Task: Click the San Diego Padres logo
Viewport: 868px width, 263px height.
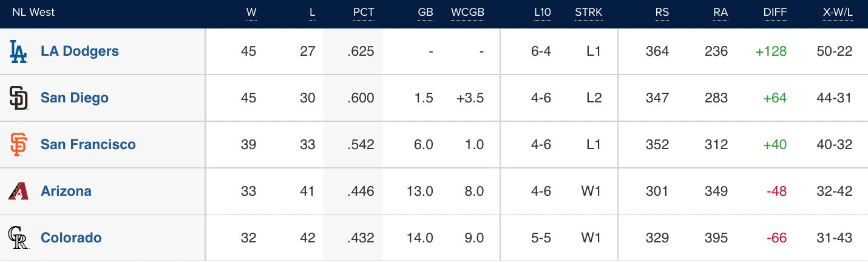Action: pyautogui.click(x=19, y=98)
